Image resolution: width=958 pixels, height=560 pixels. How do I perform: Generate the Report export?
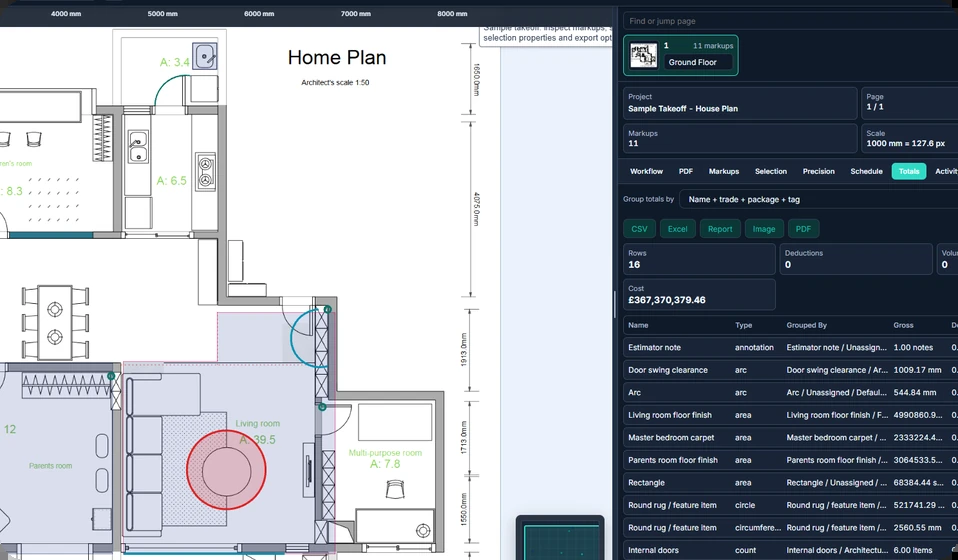point(720,229)
